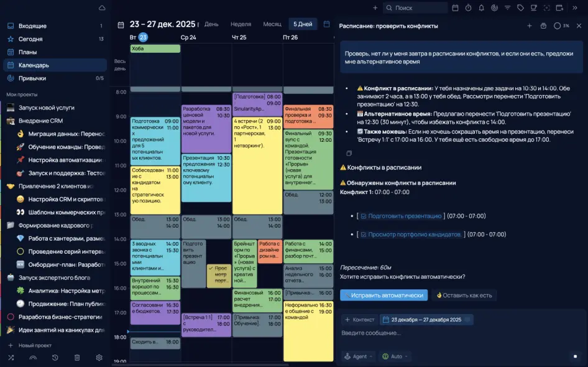Open the tag icon in top toolbar
The image size is (588, 367).
click(x=520, y=8)
